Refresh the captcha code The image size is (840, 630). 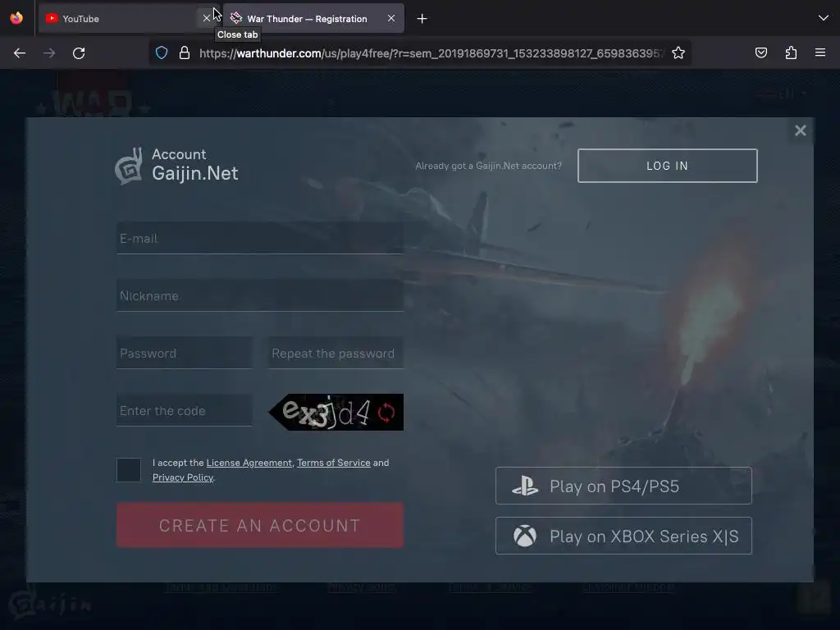(x=386, y=413)
